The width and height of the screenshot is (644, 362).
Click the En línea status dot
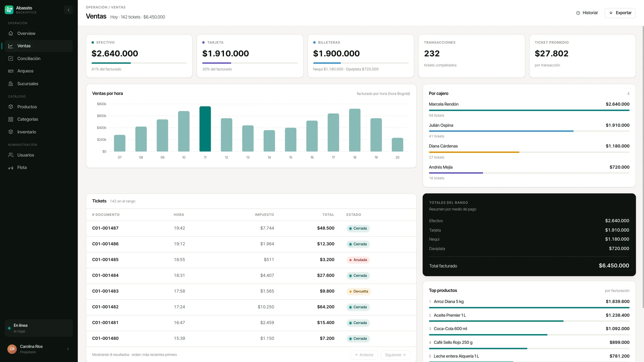[9, 328]
